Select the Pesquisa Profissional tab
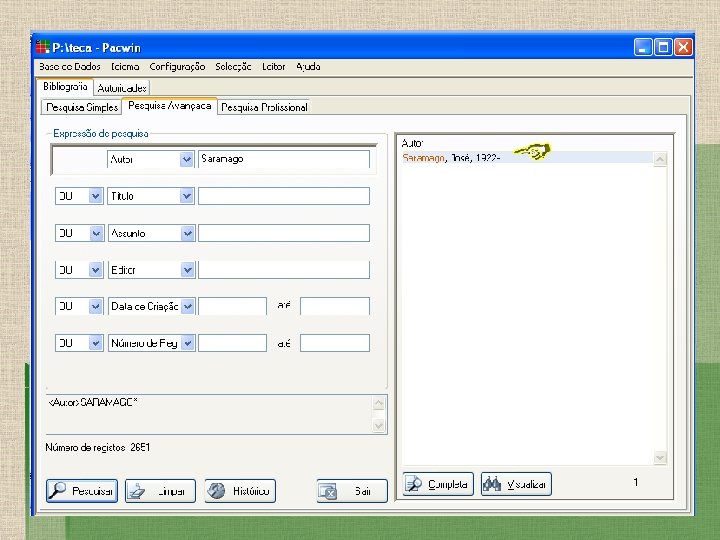720x540 pixels. click(x=264, y=107)
